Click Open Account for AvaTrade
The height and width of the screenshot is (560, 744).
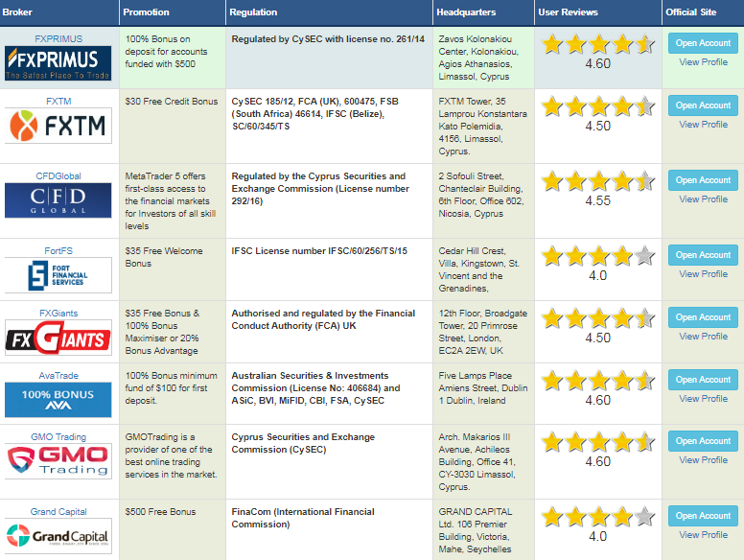click(x=703, y=380)
